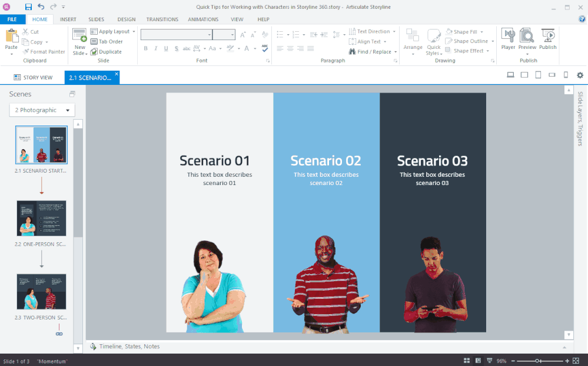Switch to mobile phone portrait preview
Viewport: 588px width, 366px height.
pos(566,75)
